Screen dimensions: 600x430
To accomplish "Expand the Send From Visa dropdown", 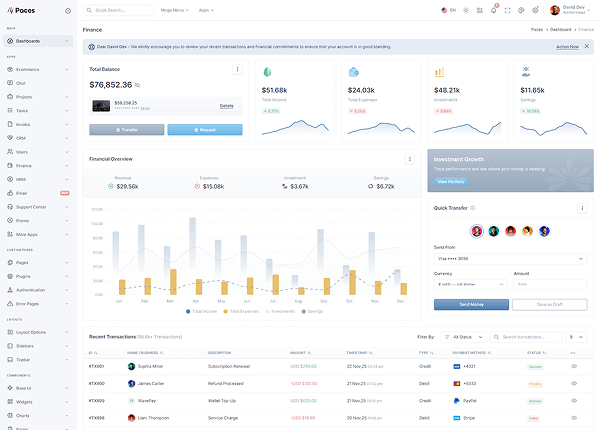I will click(x=510, y=258).
